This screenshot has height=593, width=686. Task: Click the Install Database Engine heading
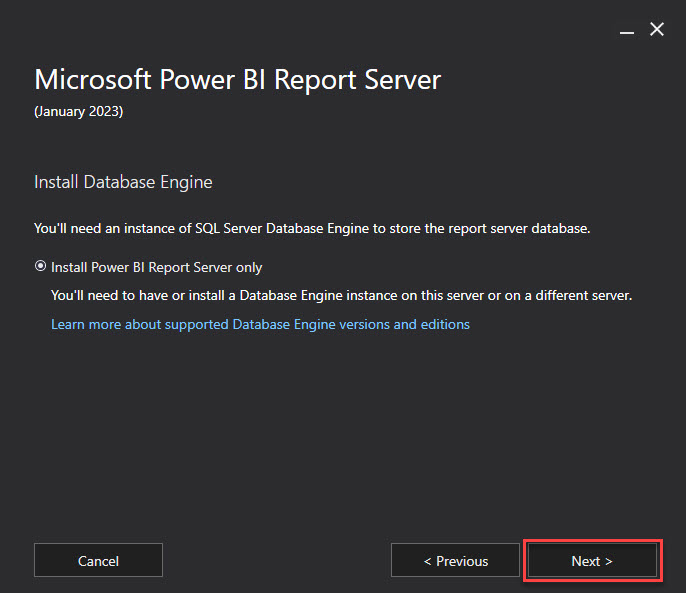pyautogui.click(x=123, y=182)
